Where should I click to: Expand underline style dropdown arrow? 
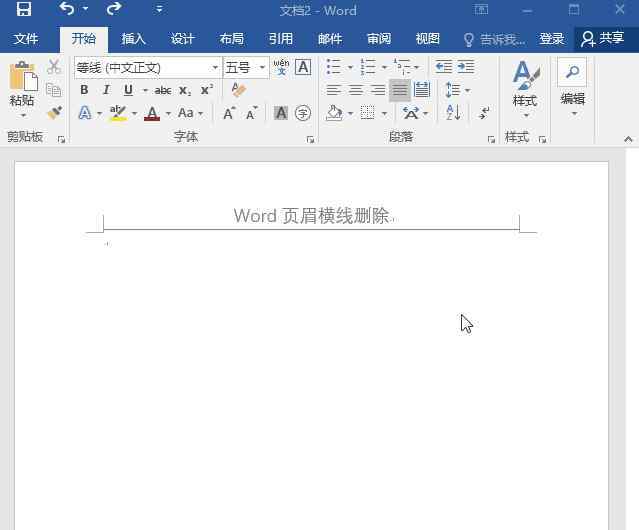(x=145, y=90)
